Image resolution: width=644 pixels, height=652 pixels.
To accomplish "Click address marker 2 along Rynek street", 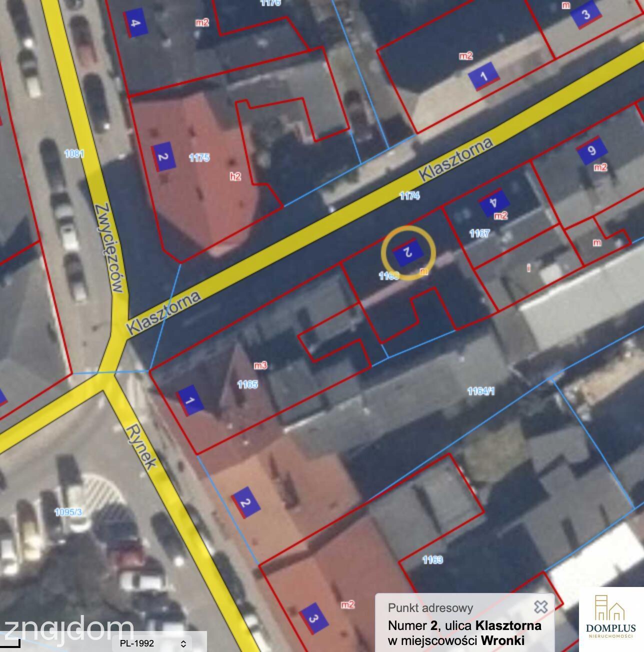I will pos(245,502).
